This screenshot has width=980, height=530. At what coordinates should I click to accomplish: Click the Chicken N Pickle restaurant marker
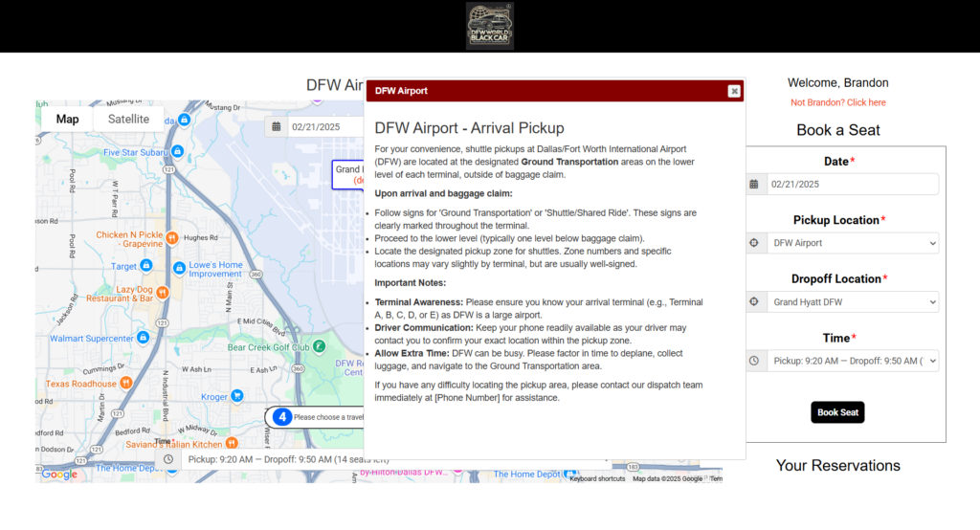click(x=171, y=237)
